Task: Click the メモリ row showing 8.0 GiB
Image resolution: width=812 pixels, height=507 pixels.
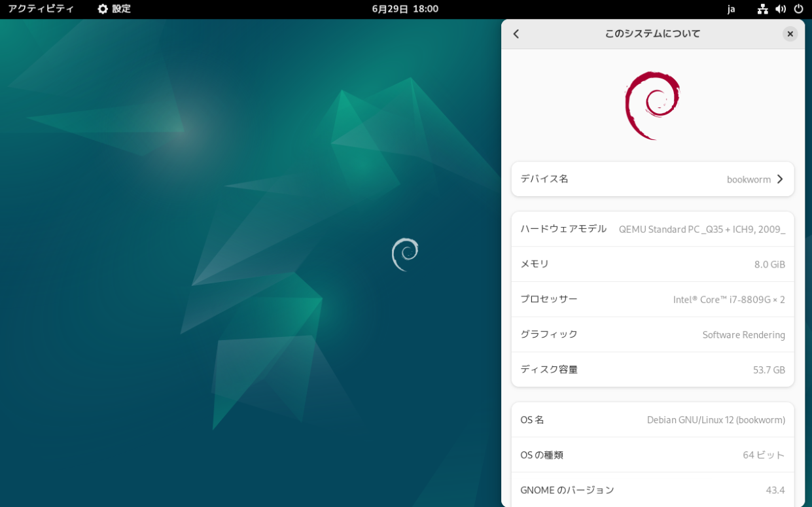Action: click(x=652, y=264)
